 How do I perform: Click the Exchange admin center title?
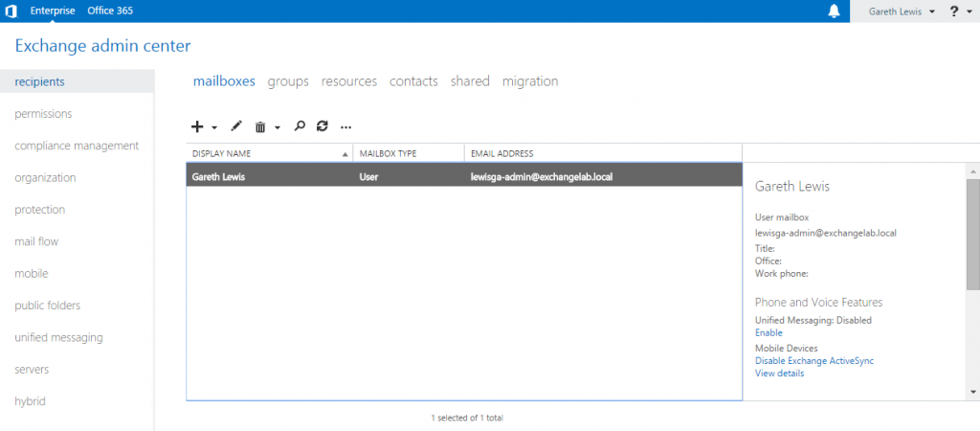[102, 46]
